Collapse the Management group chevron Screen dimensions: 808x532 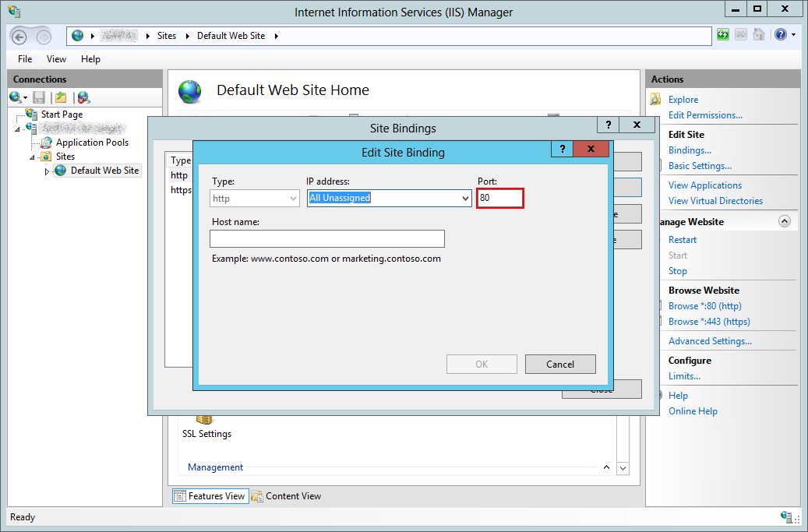pos(606,467)
